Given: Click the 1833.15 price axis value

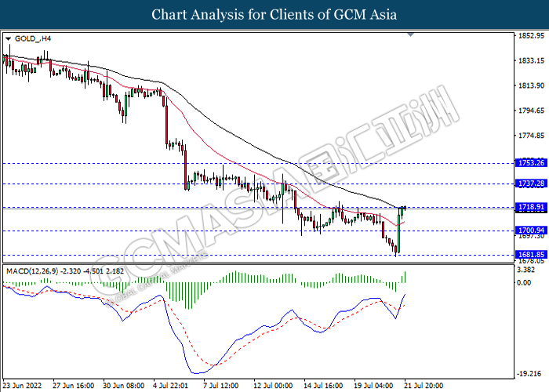Looking at the screenshot, I should point(531,61).
